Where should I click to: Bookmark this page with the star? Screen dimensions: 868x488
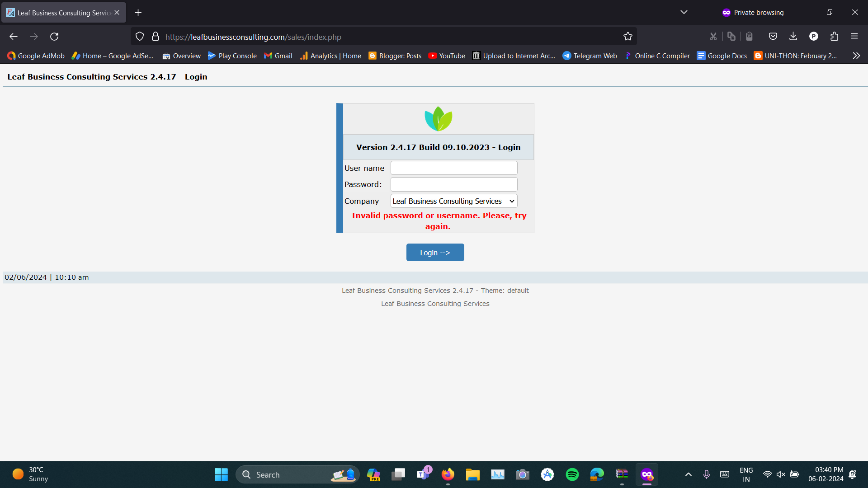[x=628, y=37]
